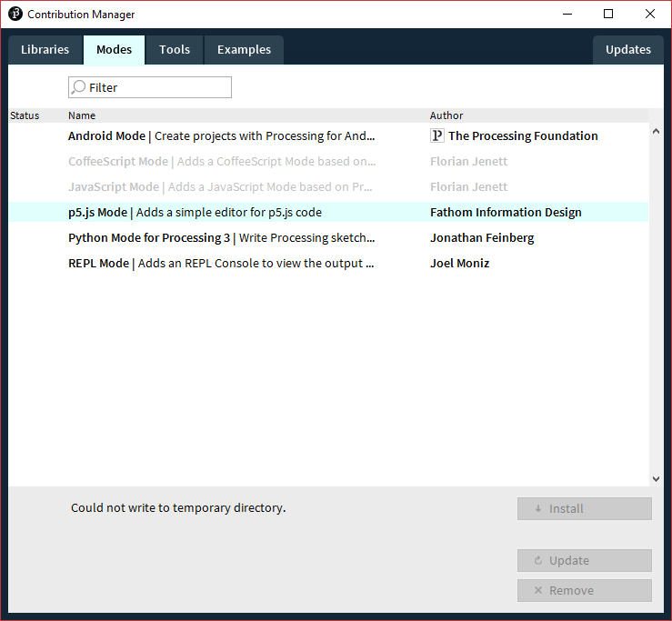672x621 pixels.
Task: Click author Joel Moniz
Action: [x=460, y=263]
